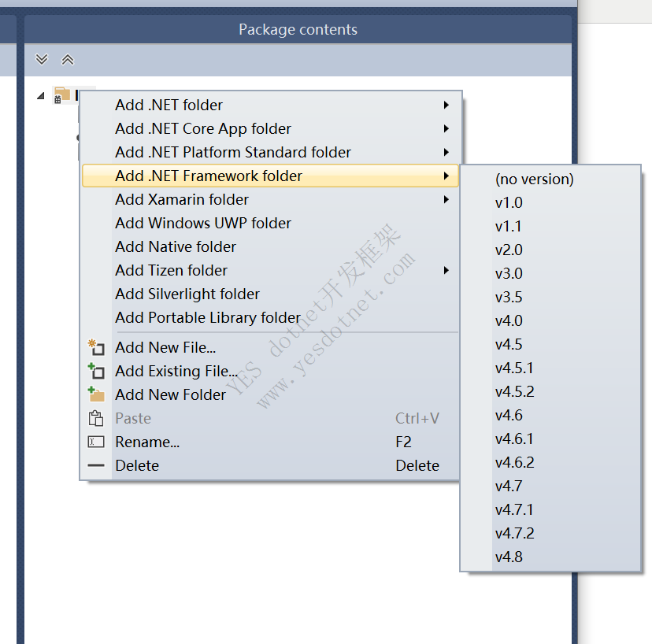Click the expand all double-chevron icon
This screenshot has height=644, width=652.
point(42,60)
